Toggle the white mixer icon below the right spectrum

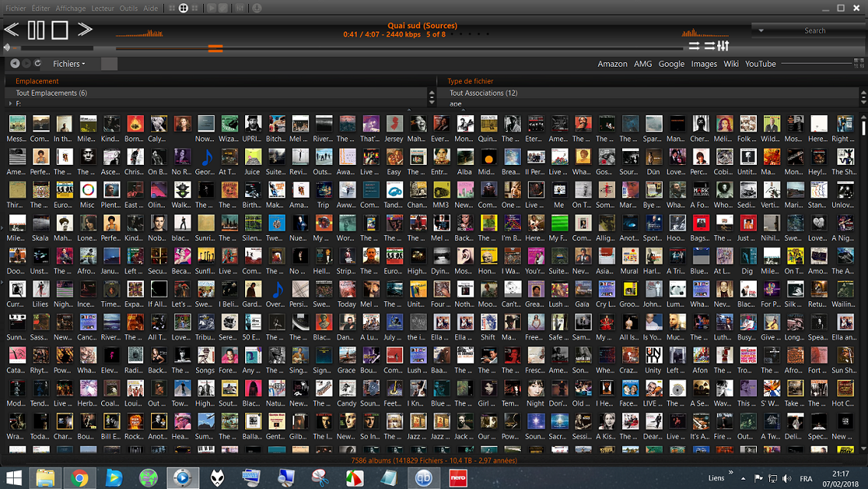tap(723, 46)
